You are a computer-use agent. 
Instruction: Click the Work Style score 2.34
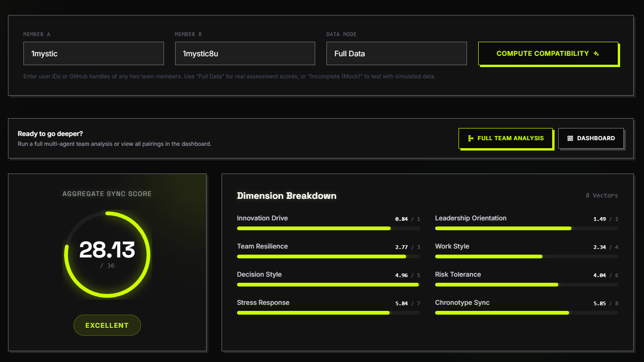pyautogui.click(x=600, y=247)
